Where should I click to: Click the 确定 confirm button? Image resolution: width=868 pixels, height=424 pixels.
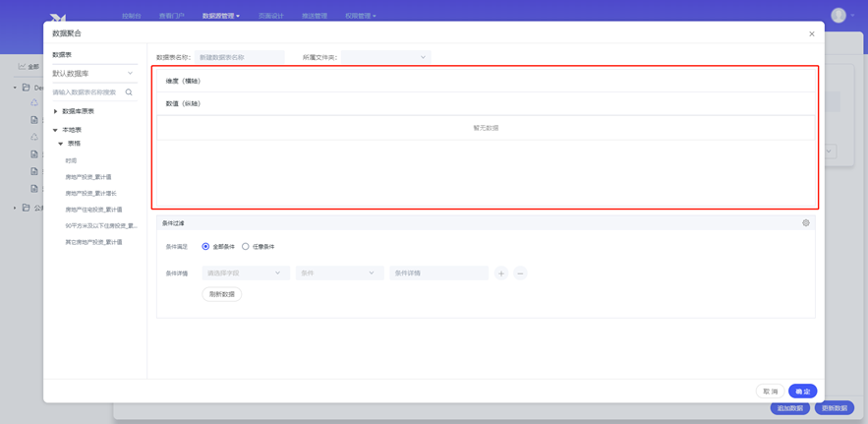802,392
